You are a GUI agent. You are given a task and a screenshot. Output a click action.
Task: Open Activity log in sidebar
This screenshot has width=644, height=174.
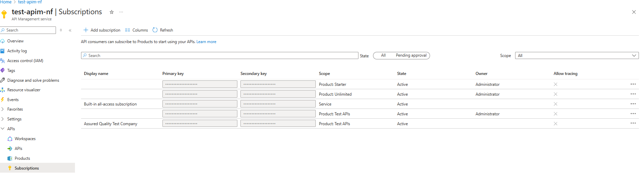[x=17, y=51]
